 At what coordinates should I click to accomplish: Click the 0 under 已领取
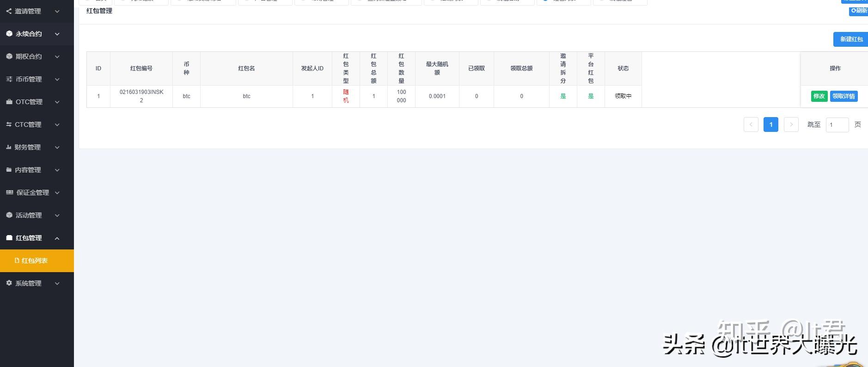point(477,96)
